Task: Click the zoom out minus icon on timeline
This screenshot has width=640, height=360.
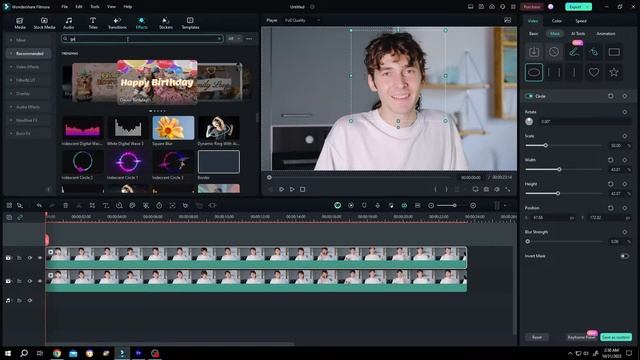Action: pyautogui.click(x=431, y=205)
